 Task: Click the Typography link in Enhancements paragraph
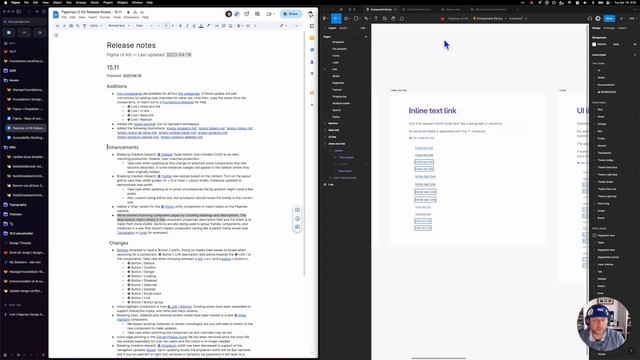(x=126, y=233)
